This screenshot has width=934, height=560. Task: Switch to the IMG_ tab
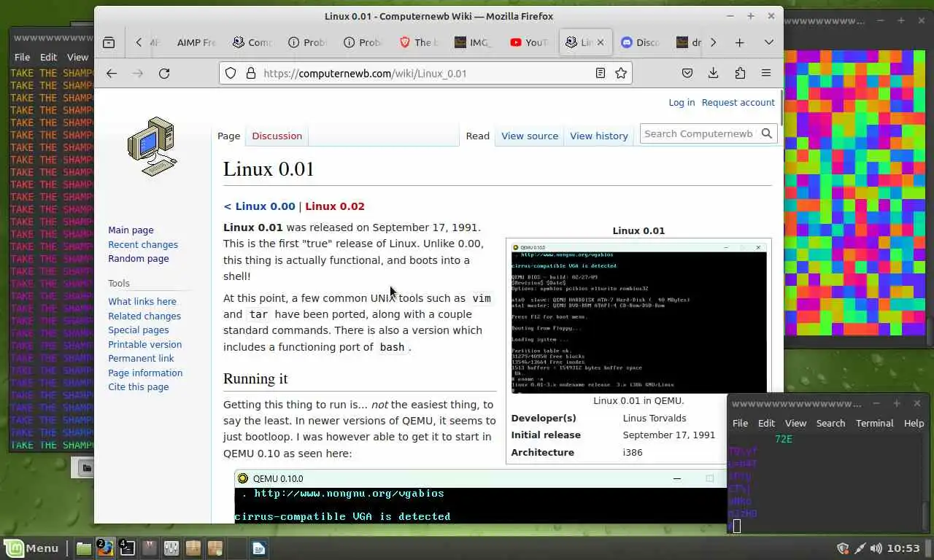pos(474,42)
